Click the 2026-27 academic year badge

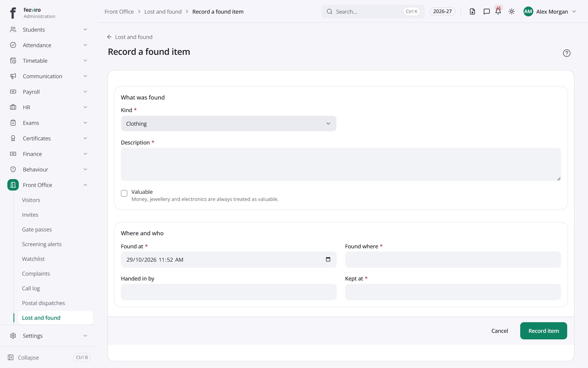[442, 11]
